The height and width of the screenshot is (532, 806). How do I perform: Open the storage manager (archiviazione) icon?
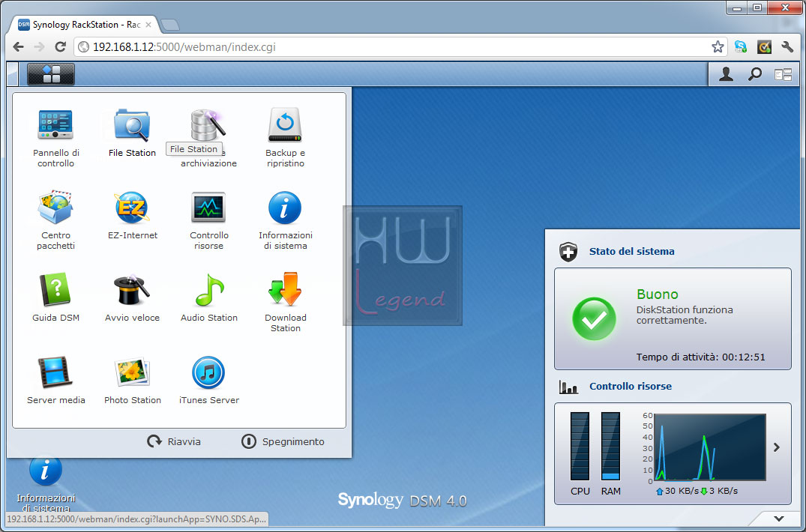pyautogui.click(x=208, y=136)
